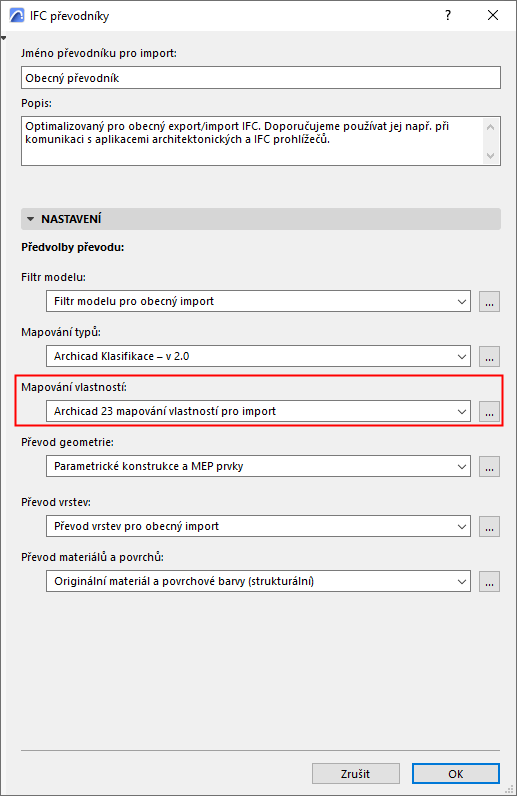Image resolution: width=517 pixels, height=796 pixels.
Task: Expand Originální materiál a povrchové barvy dropdown
Action: pyautogui.click(x=258, y=581)
